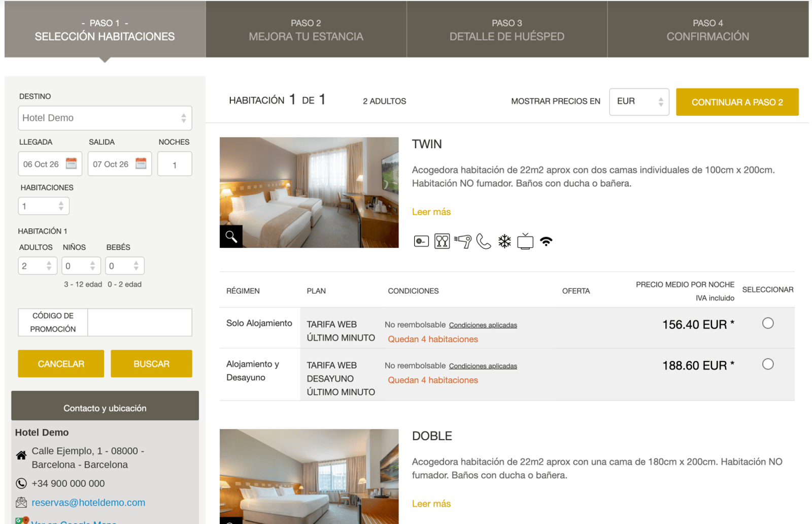The width and height of the screenshot is (812, 524).
Task: Open the Twin room photo thumbnail
Action: pos(309,192)
